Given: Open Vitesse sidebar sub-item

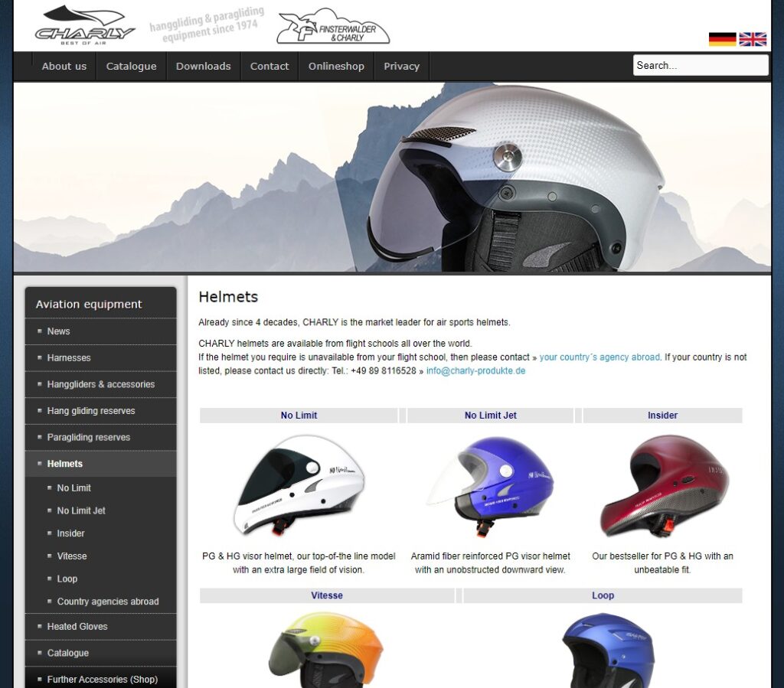Looking at the screenshot, I should tap(71, 556).
